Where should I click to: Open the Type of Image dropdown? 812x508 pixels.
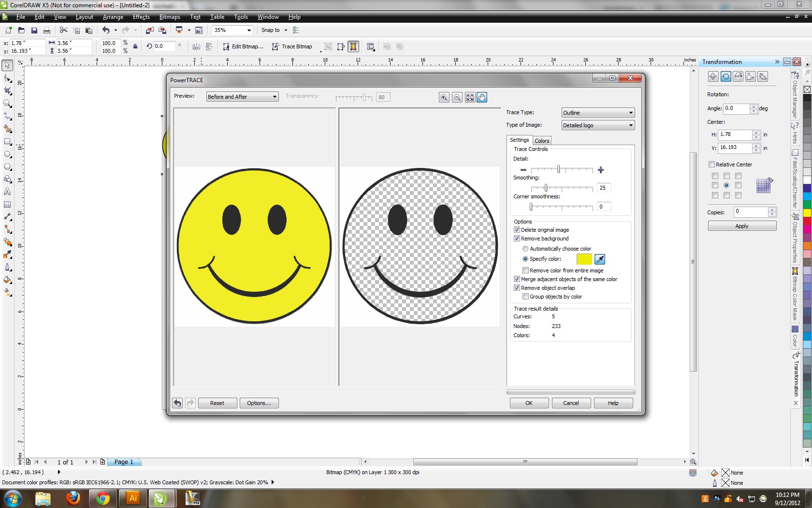tap(598, 125)
